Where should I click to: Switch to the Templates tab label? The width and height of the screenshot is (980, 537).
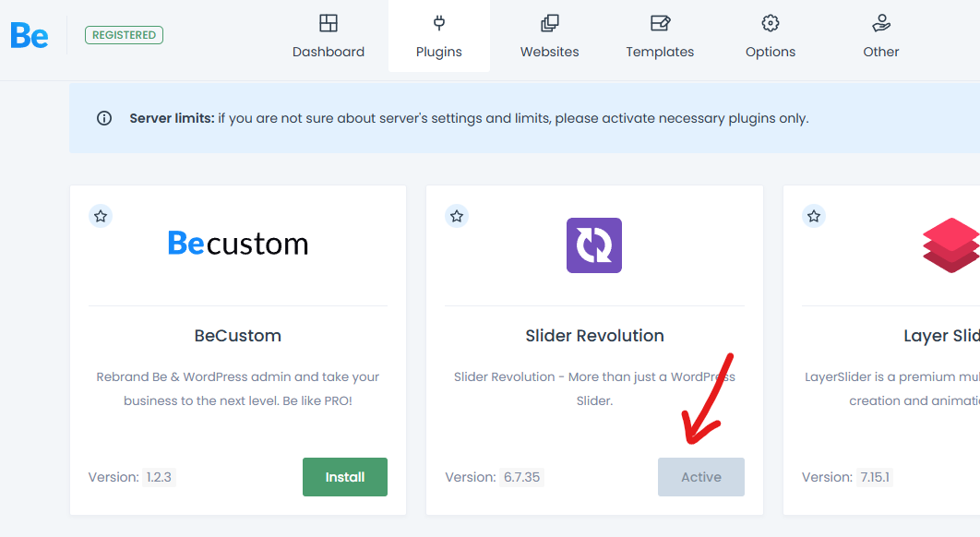[x=660, y=52]
